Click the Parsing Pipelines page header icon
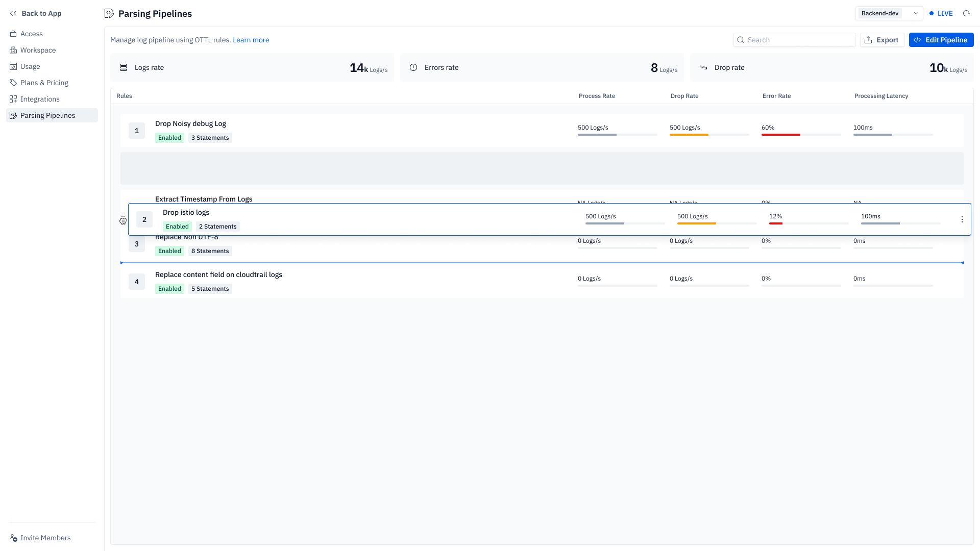 [x=109, y=13]
